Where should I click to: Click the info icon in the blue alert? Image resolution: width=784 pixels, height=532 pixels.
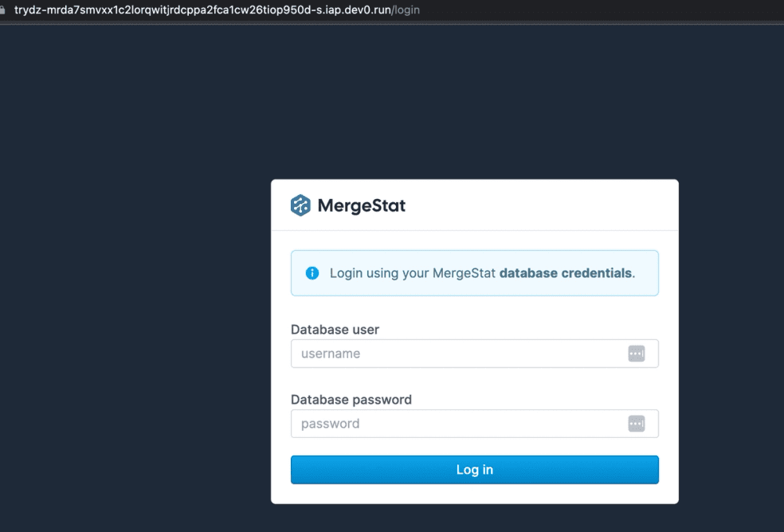[312, 272]
